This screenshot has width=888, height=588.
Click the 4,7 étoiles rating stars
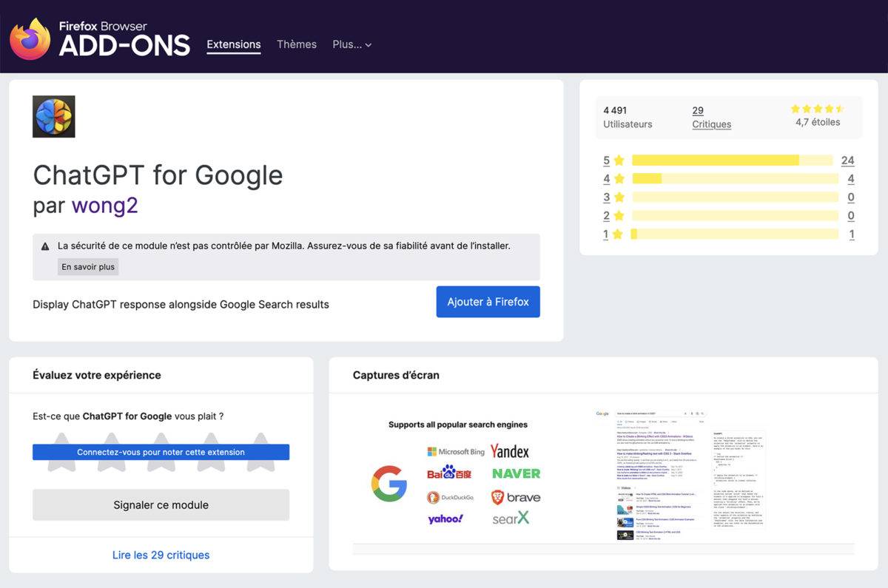[x=818, y=109]
